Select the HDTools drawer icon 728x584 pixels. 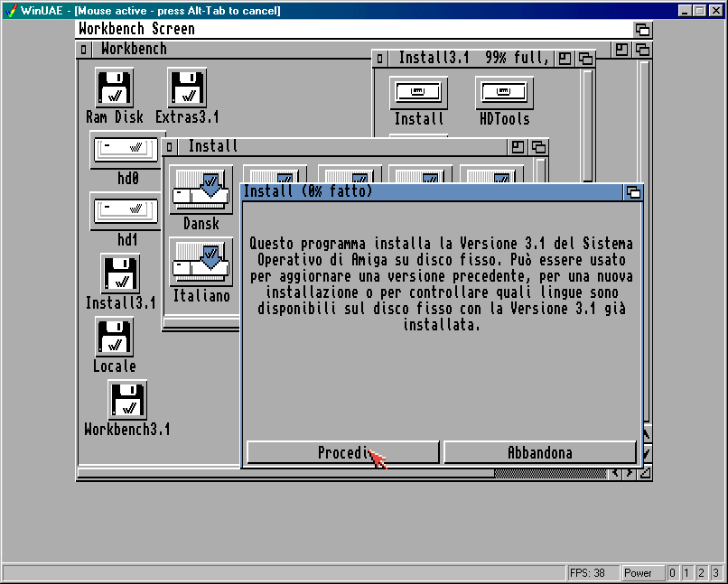tap(504, 93)
